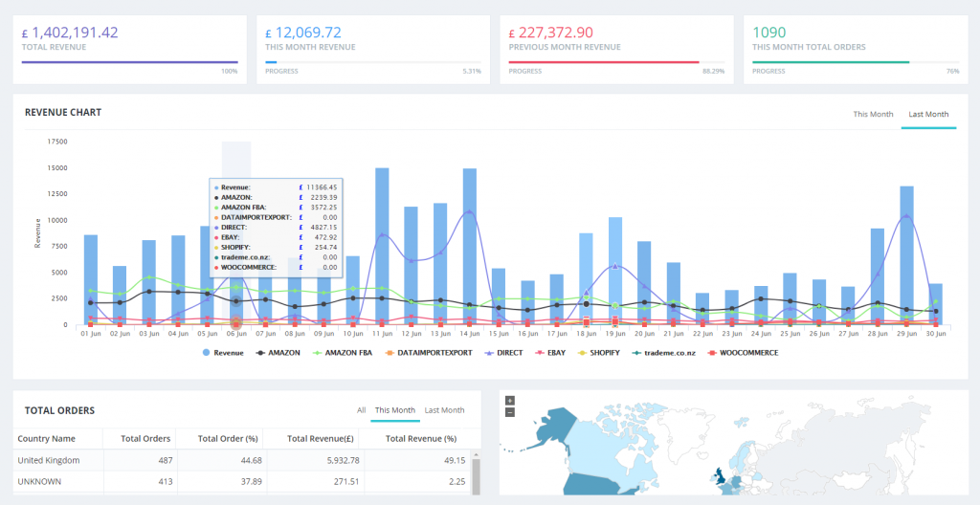The height and width of the screenshot is (505, 980).
Task: Click the 11 Jun revenue bar
Action: click(x=382, y=246)
